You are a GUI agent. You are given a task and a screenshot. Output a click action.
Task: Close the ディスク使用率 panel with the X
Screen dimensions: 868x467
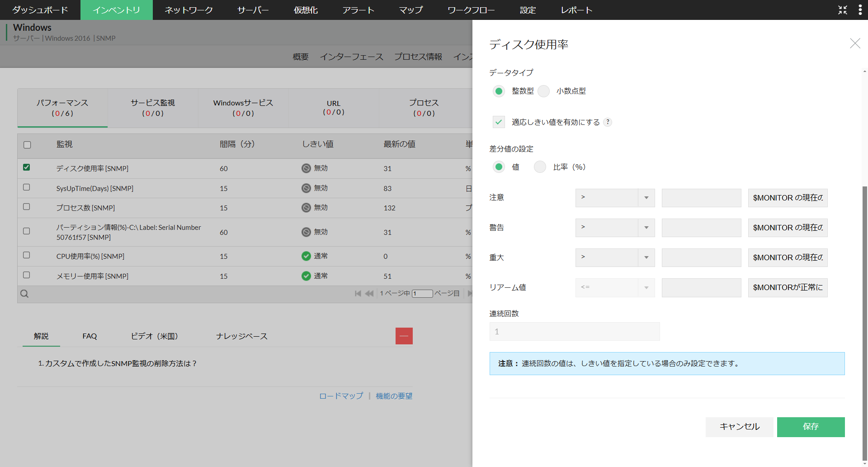[855, 43]
